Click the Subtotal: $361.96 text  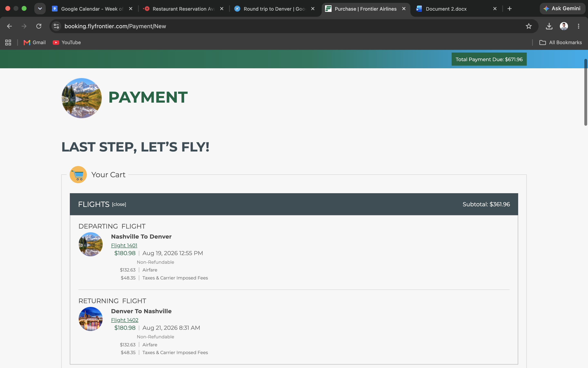click(x=486, y=204)
